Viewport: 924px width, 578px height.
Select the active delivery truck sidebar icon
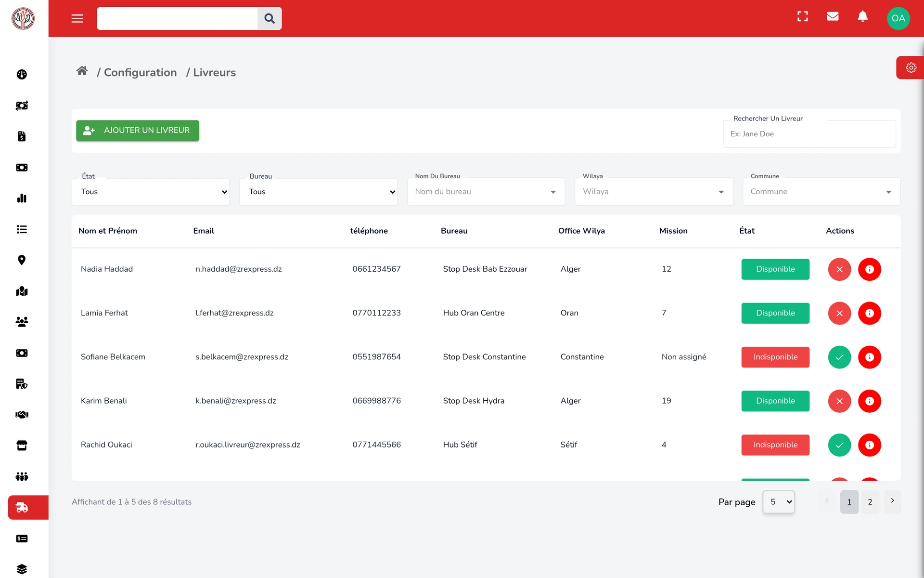pyautogui.click(x=28, y=508)
